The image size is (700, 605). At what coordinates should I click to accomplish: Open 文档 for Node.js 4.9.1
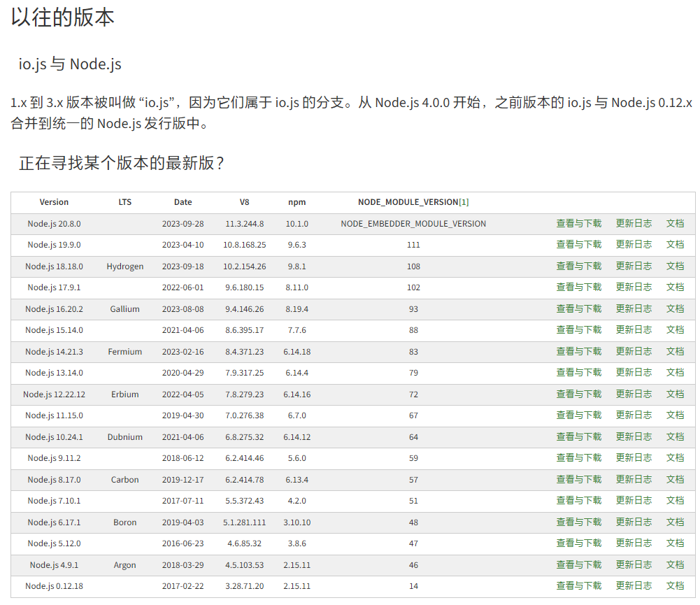675,564
